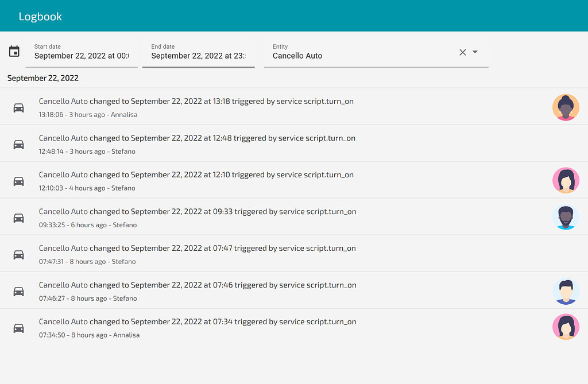The width and height of the screenshot is (588, 384).
Task: Click Annalisa's avatar on the 07:34 entry
Action: pos(566,327)
